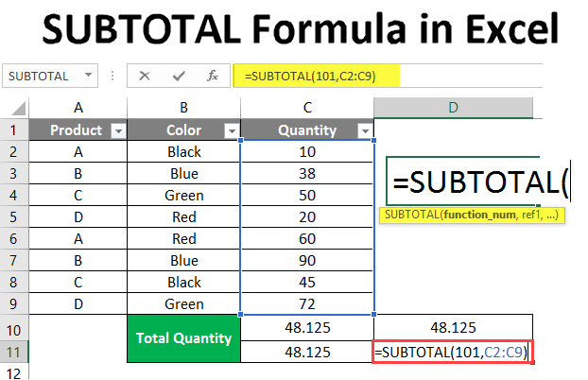Image resolution: width=588 pixels, height=380 pixels.
Task: Select cell with quantity 45
Action: [307, 283]
